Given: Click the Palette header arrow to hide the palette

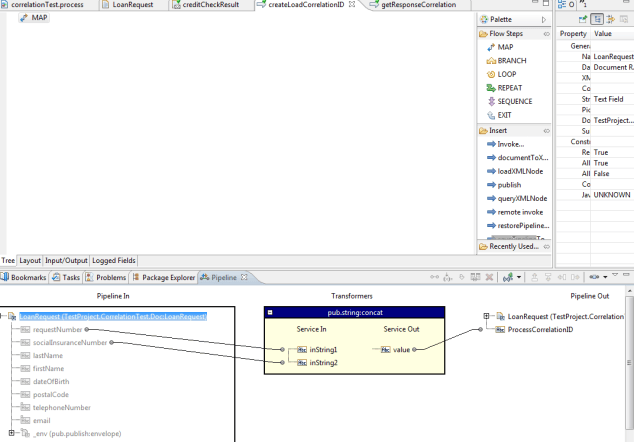Looking at the screenshot, I should 544,19.
